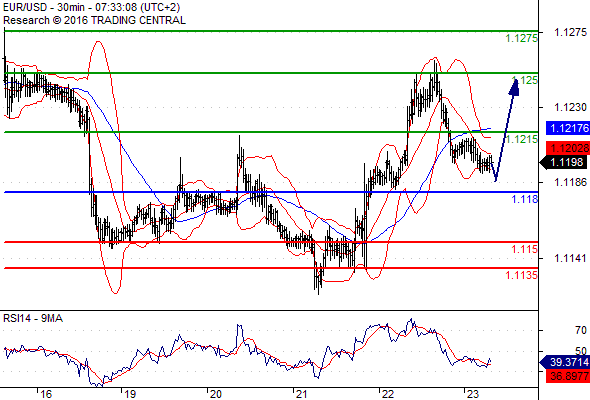The height and width of the screenshot is (400, 590).
Task: Click the green 1.1215 resistance label
Action: tap(521, 139)
